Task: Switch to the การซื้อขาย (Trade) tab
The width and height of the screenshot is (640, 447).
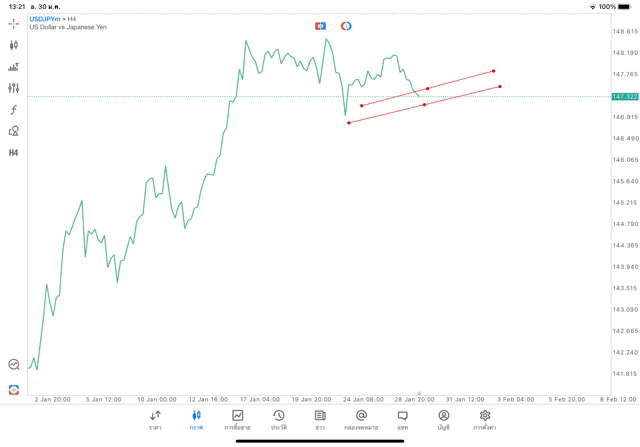Action: [x=238, y=419]
